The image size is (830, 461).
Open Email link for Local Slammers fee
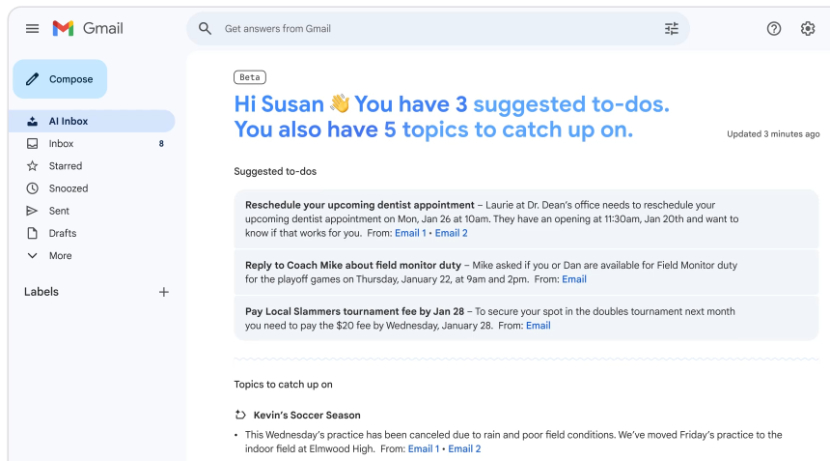click(x=538, y=325)
